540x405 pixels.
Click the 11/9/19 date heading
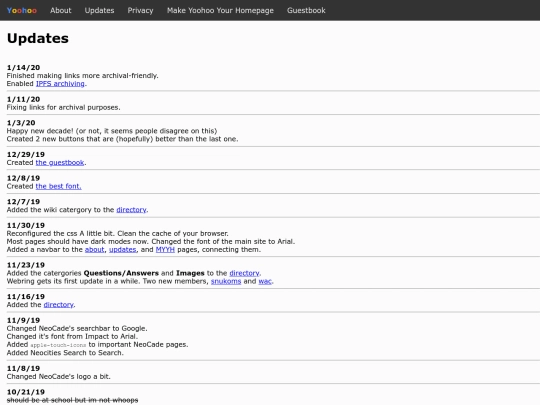tap(23, 321)
